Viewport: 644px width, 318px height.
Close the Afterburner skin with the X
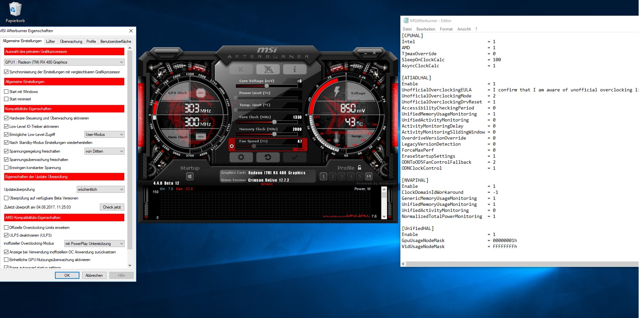coord(374,53)
